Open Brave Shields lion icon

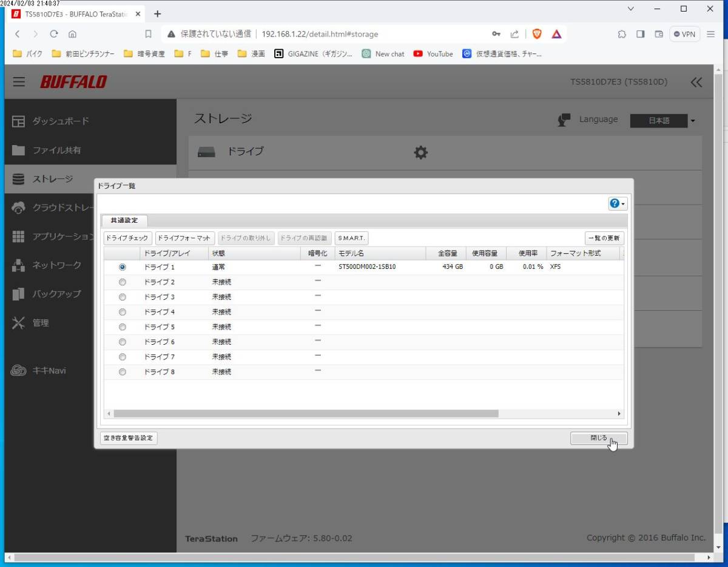click(537, 34)
